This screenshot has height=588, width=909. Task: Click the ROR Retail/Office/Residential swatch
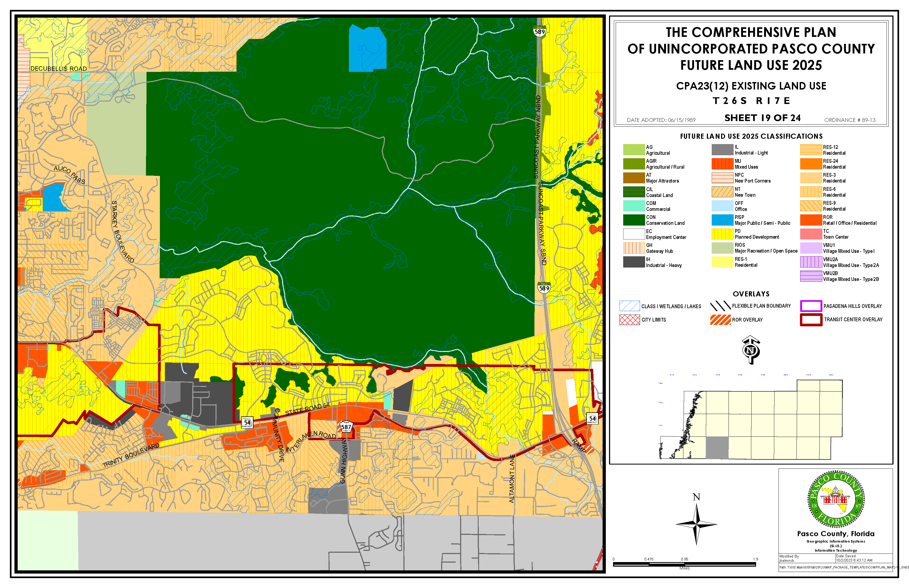click(811, 220)
